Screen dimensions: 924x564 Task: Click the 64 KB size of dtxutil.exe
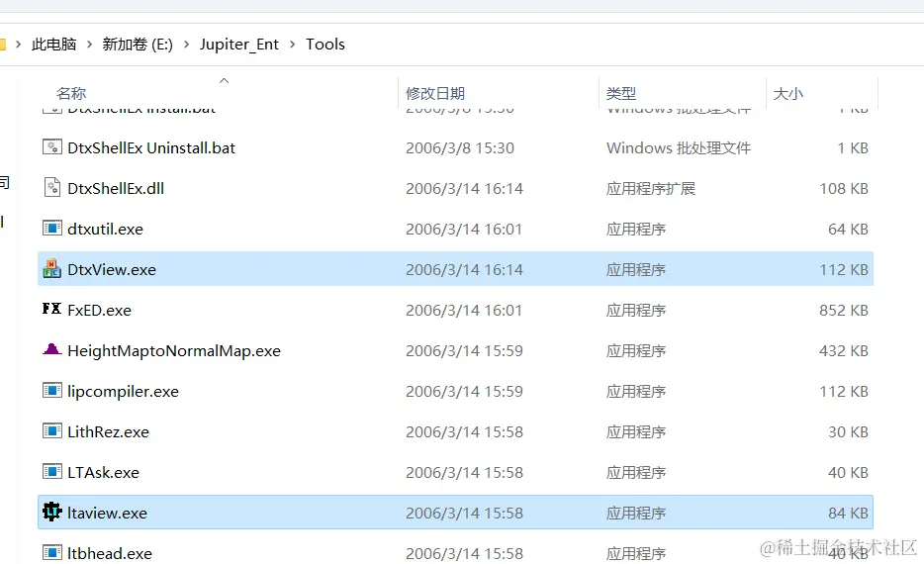(x=848, y=230)
